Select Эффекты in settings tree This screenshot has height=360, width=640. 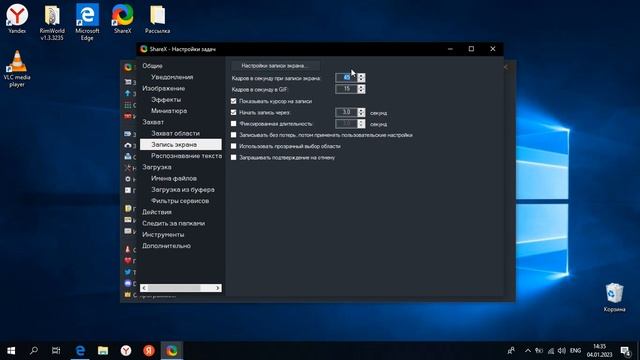click(166, 100)
